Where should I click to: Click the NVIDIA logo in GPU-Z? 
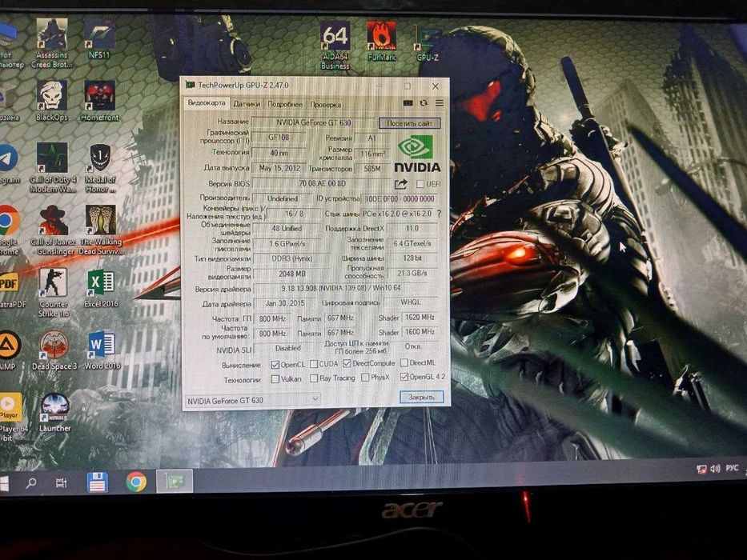tap(417, 154)
